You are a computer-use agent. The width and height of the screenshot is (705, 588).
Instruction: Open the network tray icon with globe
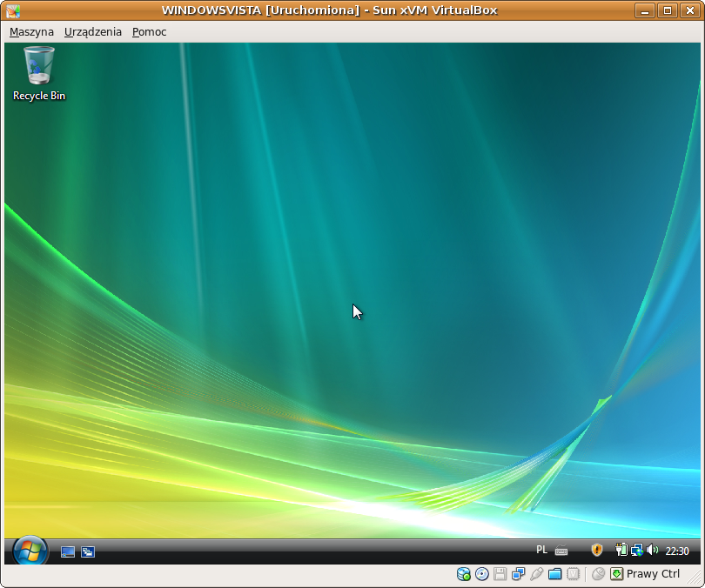click(x=636, y=550)
